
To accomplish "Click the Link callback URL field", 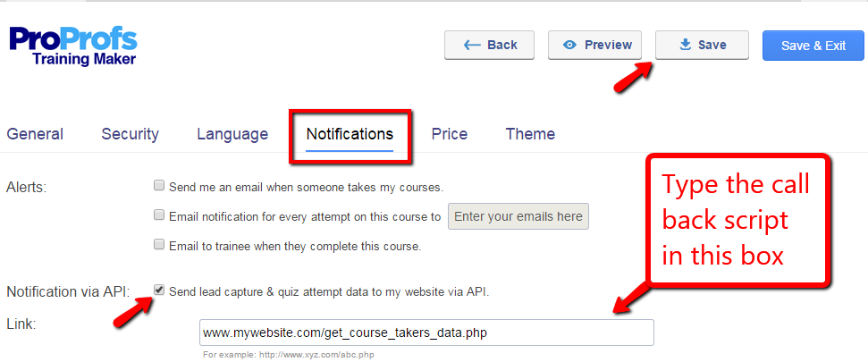I will point(426,333).
